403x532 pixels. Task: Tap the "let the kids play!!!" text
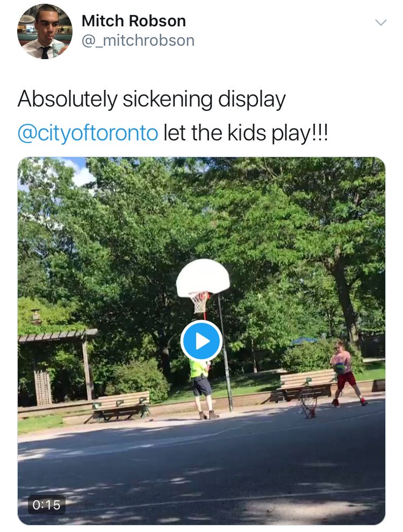[246, 133]
